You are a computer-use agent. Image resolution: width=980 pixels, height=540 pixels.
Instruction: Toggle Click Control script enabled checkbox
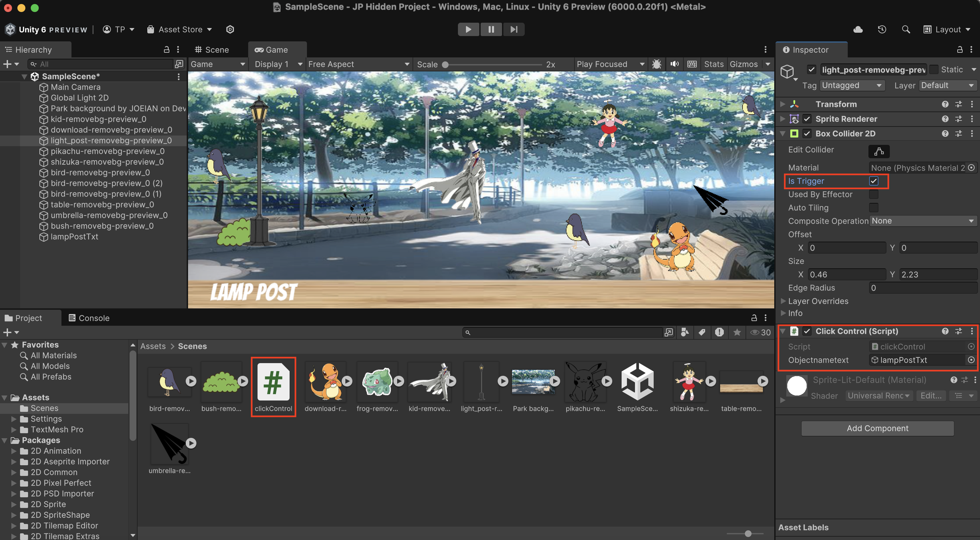click(x=807, y=331)
